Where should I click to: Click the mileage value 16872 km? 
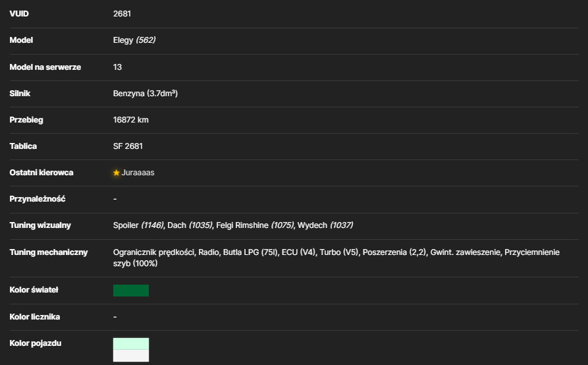click(x=131, y=120)
